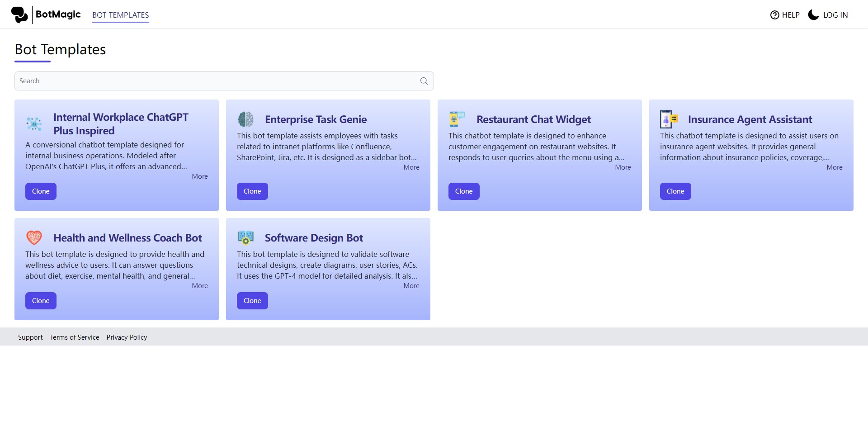Image resolution: width=868 pixels, height=422 pixels.
Task: Open the Privacy Policy link
Action: pyautogui.click(x=127, y=337)
